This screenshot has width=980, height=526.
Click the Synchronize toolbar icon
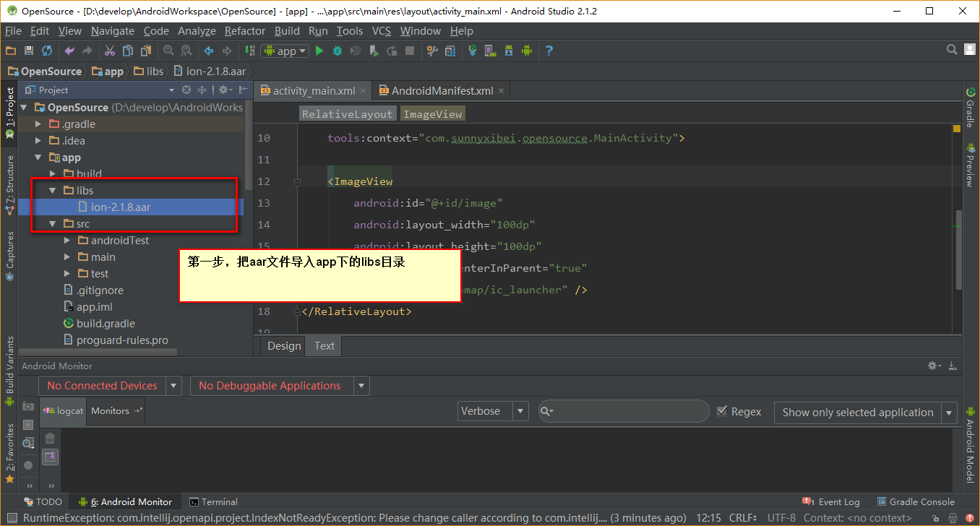coord(47,51)
